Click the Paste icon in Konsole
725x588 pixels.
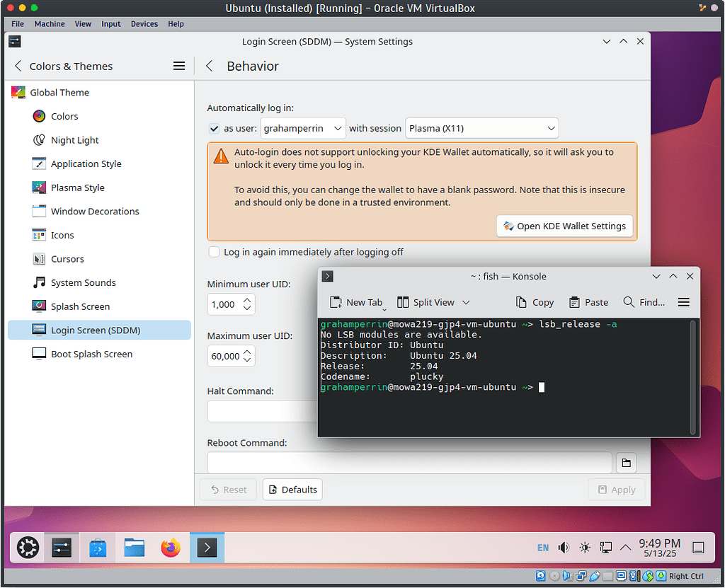pos(588,302)
